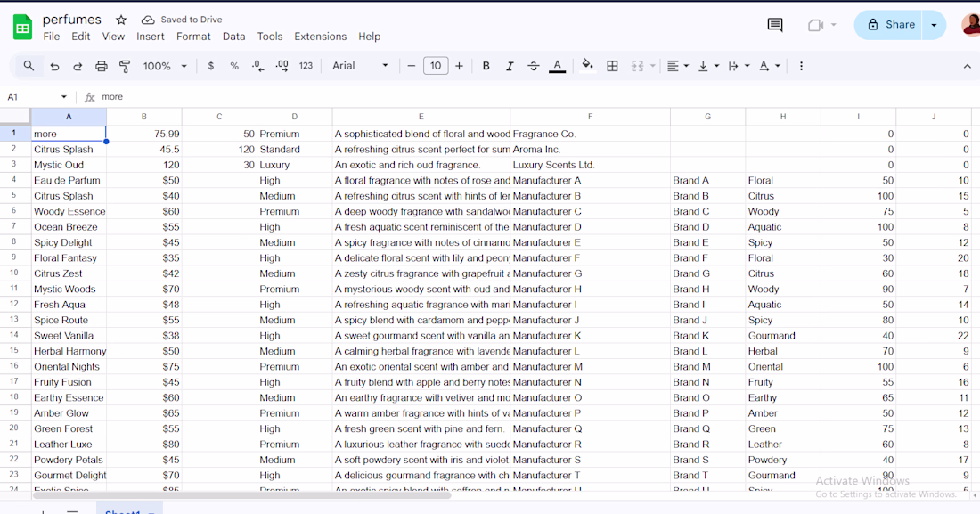
Task: Open the horizontal align dropdown
Action: coord(678,66)
